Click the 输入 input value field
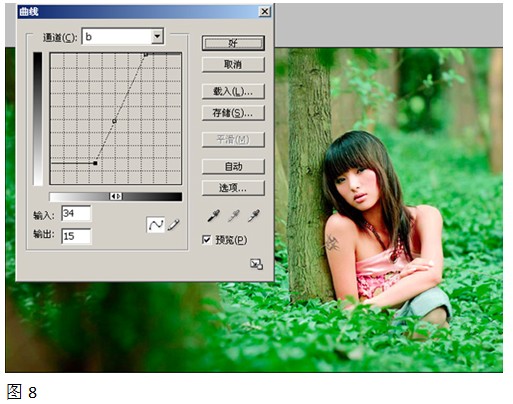 pyautogui.click(x=76, y=213)
